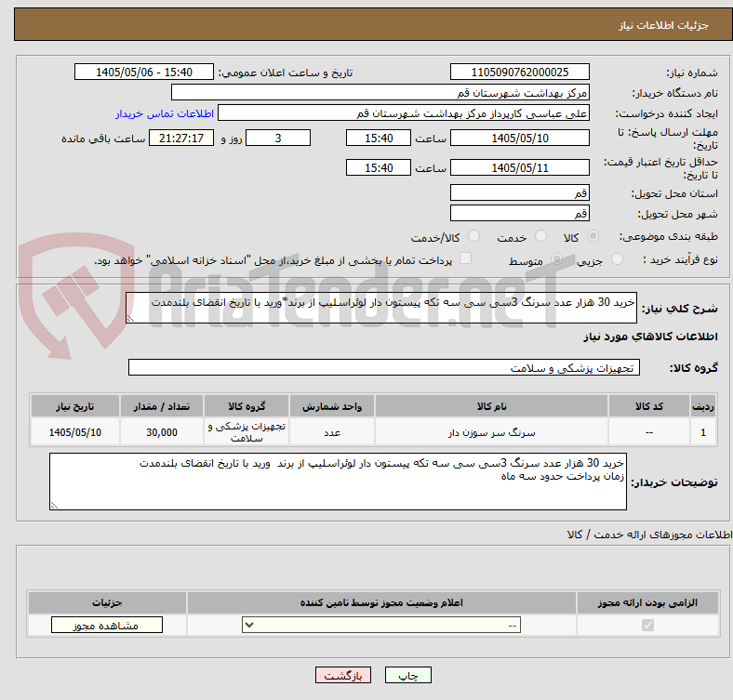Select the کالا/خدمت radio button
Image resolution: width=733 pixels, height=700 pixels.
(x=474, y=236)
